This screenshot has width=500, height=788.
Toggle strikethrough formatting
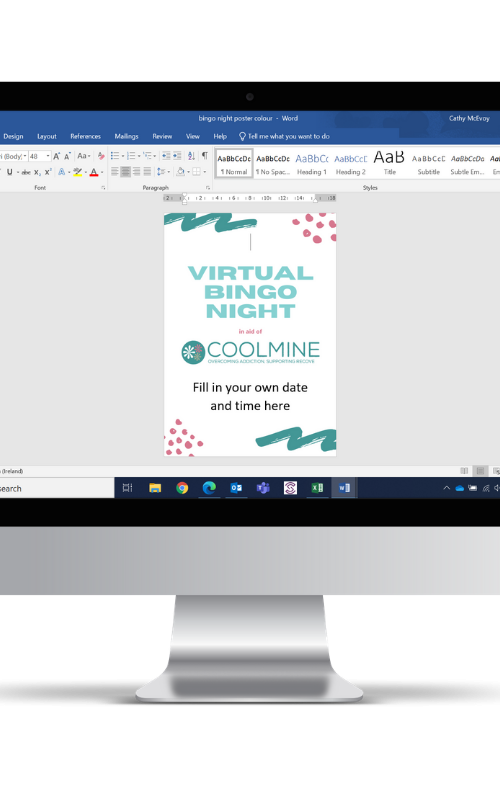(x=26, y=172)
